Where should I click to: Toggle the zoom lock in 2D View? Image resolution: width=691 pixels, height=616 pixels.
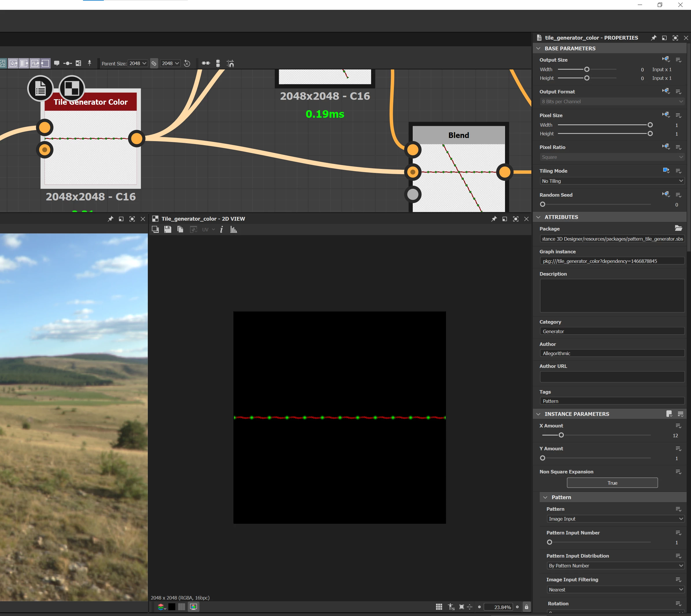pyautogui.click(x=526, y=607)
